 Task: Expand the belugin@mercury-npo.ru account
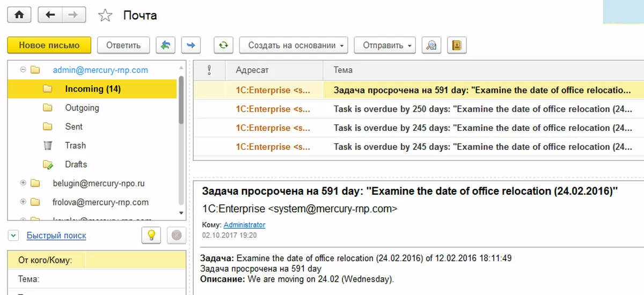point(23,183)
